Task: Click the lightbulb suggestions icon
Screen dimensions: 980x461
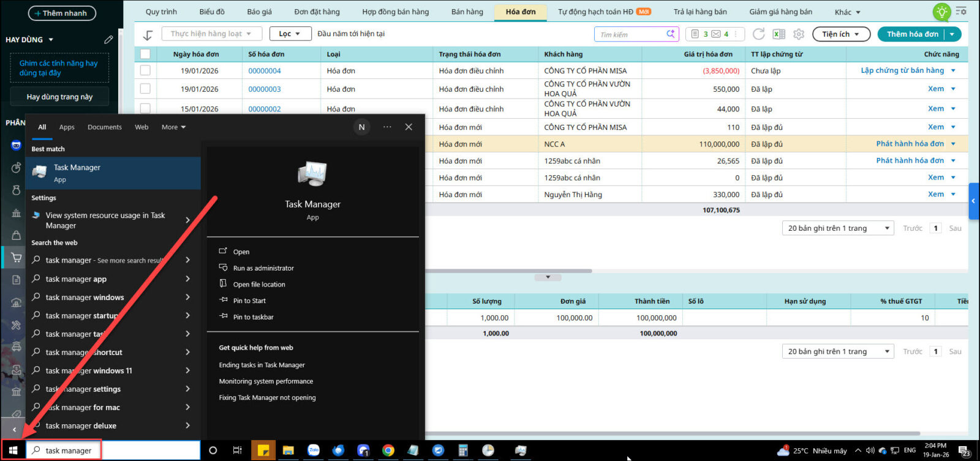Action: [941, 12]
